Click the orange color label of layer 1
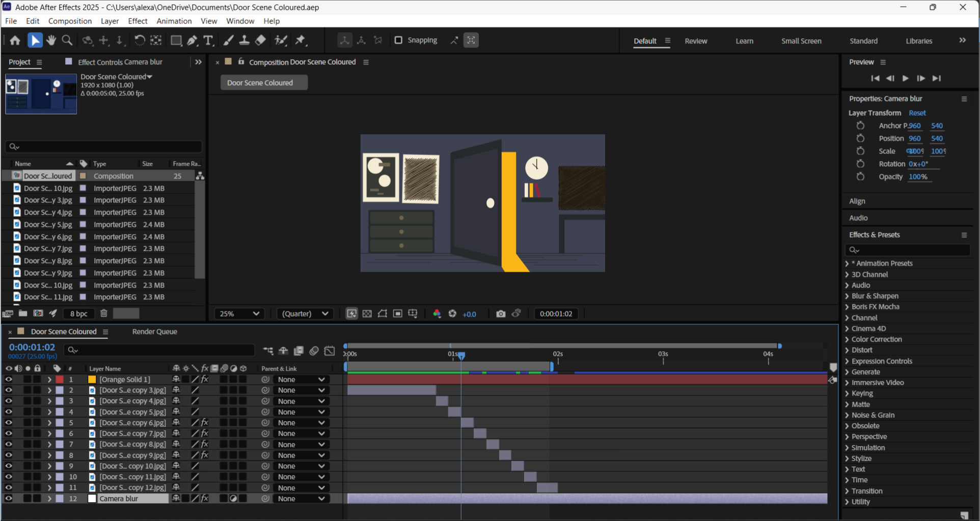The width and height of the screenshot is (980, 521). 60,379
